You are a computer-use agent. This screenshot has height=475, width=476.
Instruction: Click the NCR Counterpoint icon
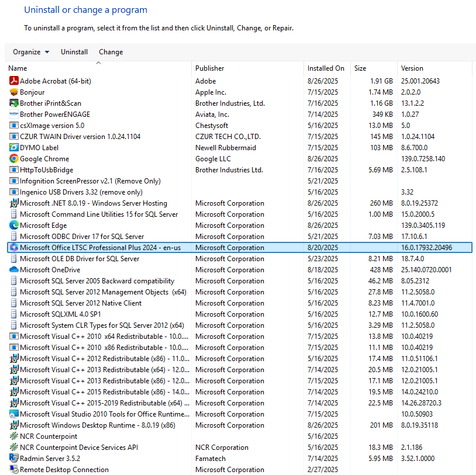[13, 436]
